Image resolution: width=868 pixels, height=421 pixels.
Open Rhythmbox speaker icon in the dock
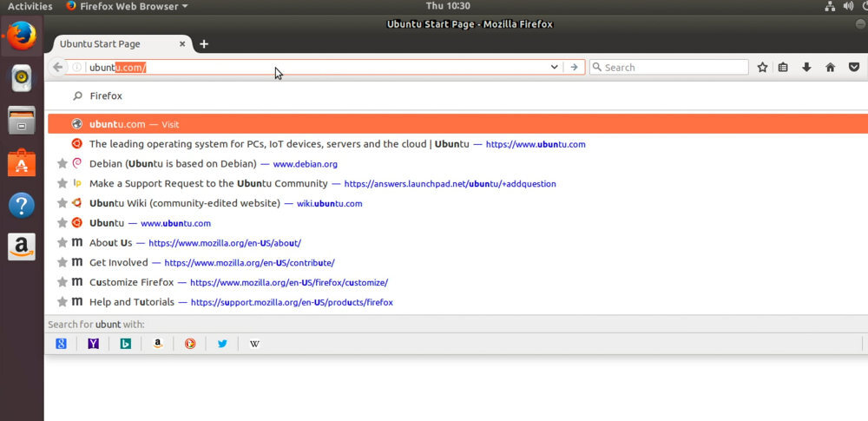click(x=22, y=78)
